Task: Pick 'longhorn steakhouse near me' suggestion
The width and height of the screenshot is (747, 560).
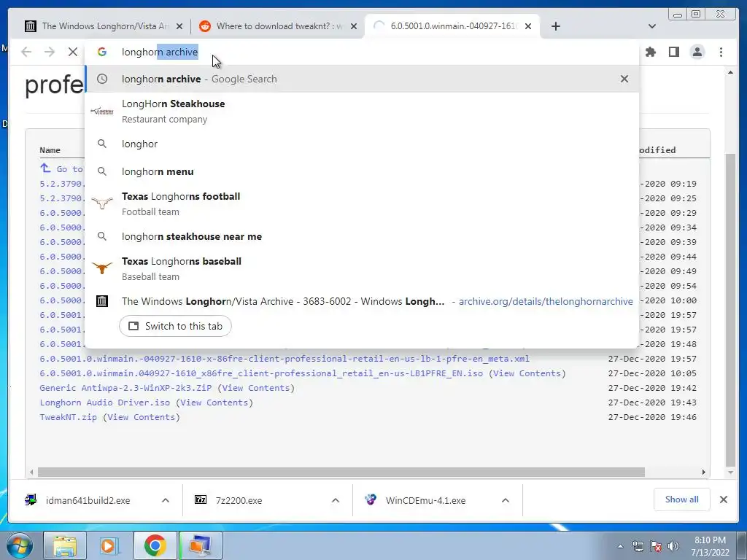Action: click(362, 236)
